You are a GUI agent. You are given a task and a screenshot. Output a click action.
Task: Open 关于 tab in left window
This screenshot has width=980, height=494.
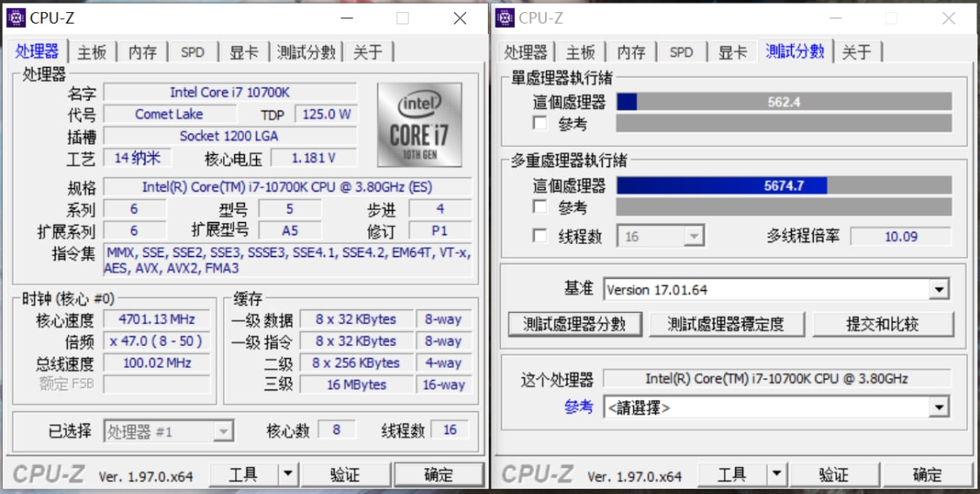pos(368,52)
